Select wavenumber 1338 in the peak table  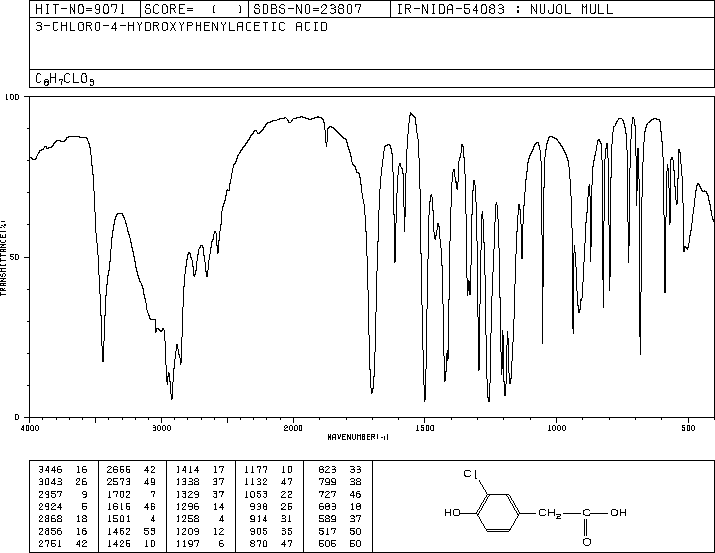click(187, 482)
